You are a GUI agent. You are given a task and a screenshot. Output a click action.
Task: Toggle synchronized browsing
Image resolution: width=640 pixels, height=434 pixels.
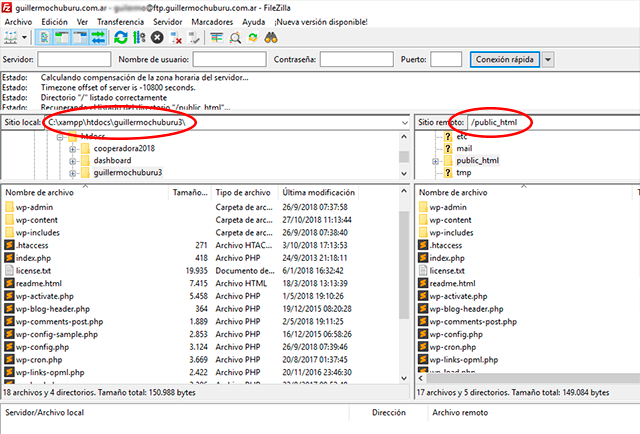(x=253, y=38)
